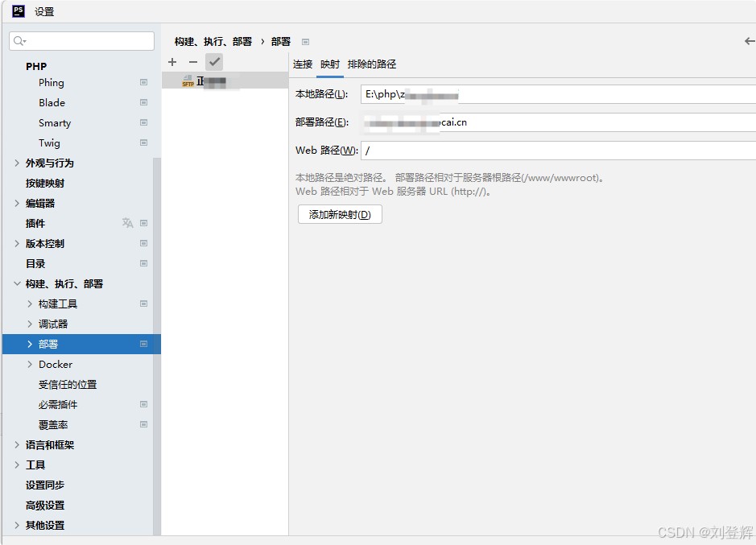Expand the 工具 section
Screen dimensions: 756x545
(x=17, y=465)
